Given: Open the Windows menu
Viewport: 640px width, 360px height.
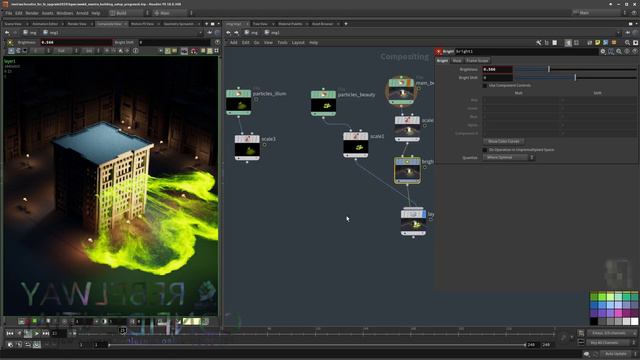Looking at the screenshot, I should [65, 13].
